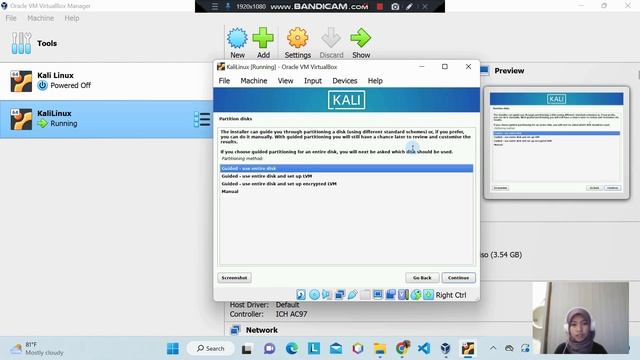Viewport: 640px width, 360px height.
Task: Click network adapters status icon
Action: [339, 295]
